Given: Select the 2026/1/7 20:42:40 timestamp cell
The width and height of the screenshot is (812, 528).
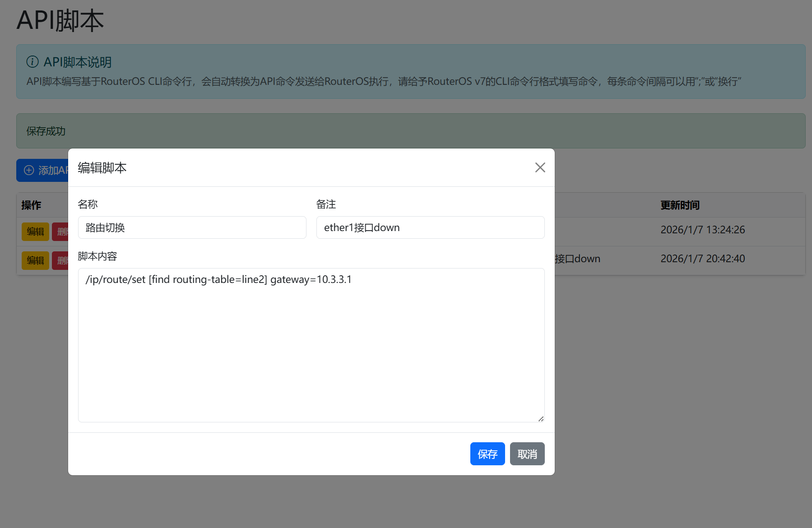Looking at the screenshot, I should pos(702,259).
